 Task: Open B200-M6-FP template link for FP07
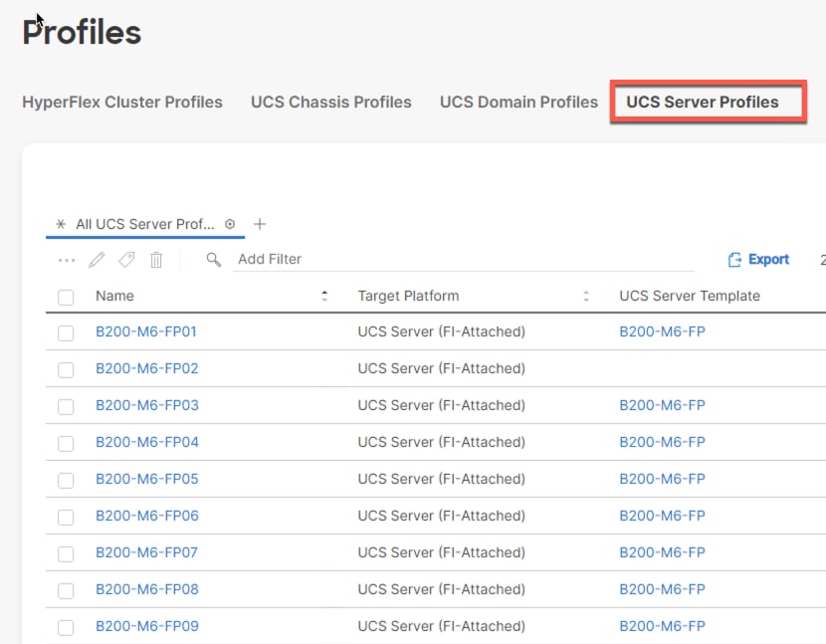[662, 552]
